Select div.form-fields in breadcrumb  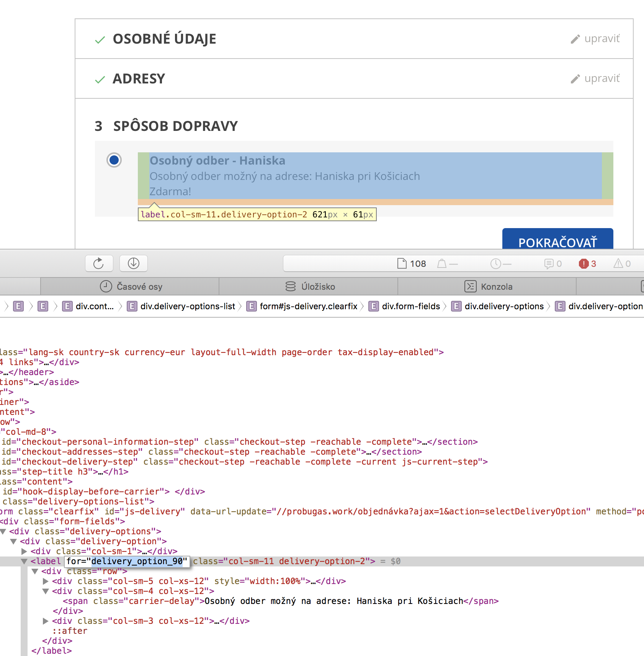tap(405, 306)
